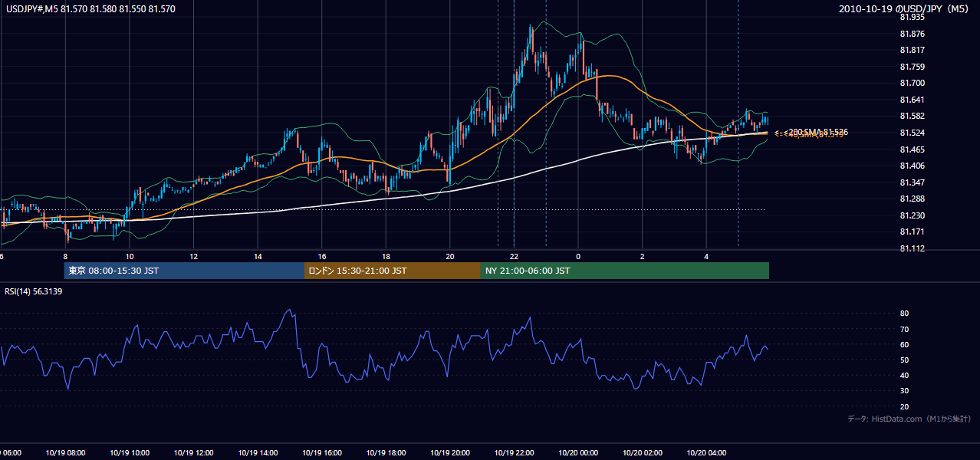Click price axis label 81.817
The width and height of the screenshot is (980, 460).
tap(912, 50)
